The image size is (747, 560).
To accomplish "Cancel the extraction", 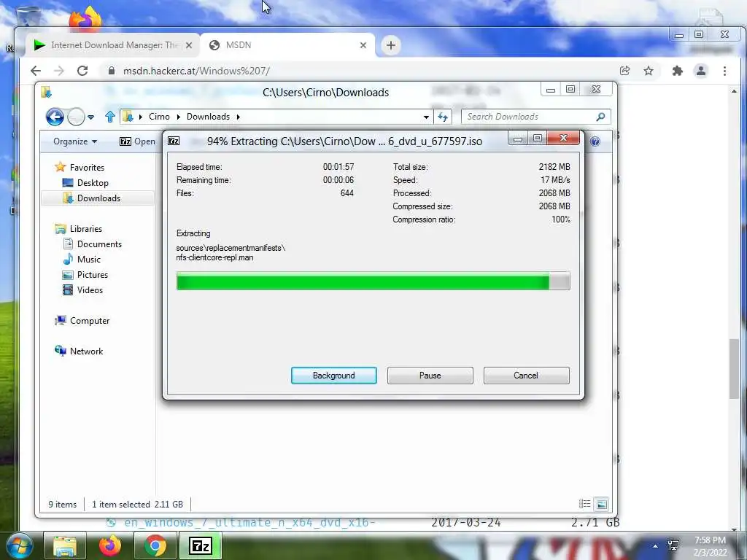I will pos(526,376).
